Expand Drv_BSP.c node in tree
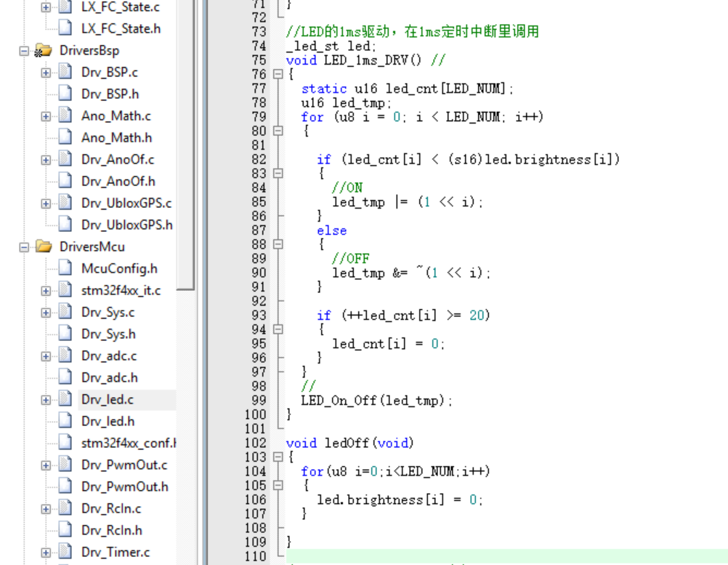The width and height of the screenshot is (728, 565). (x=46, y=73)
